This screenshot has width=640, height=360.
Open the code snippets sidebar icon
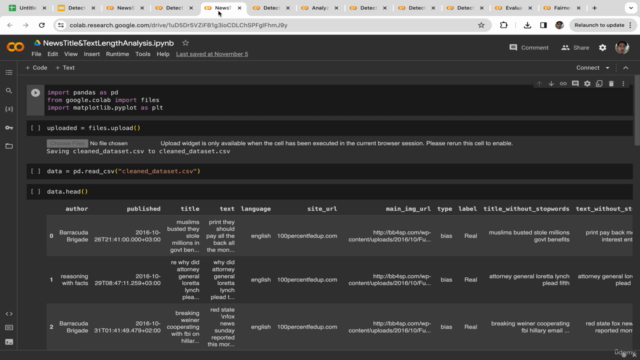(9, 314)
